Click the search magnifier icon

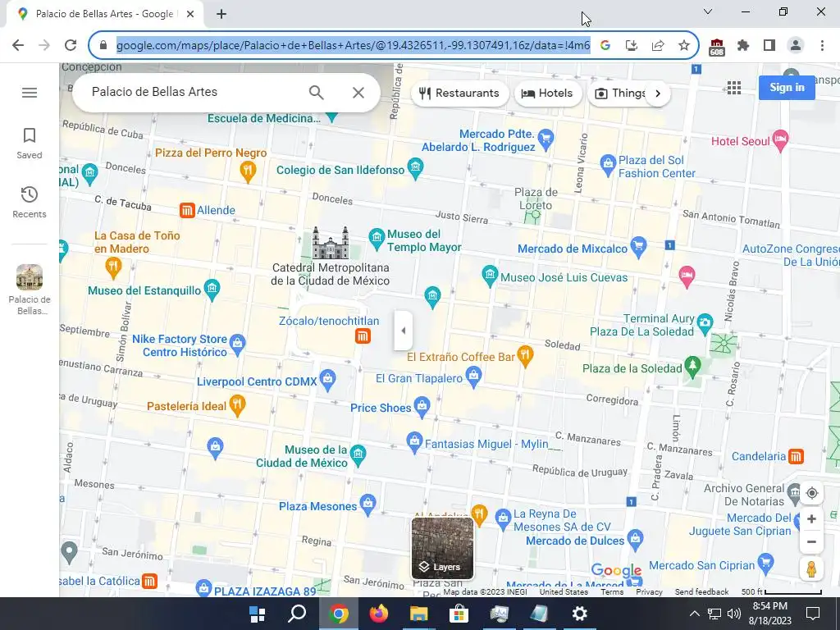tap(316, 93)
